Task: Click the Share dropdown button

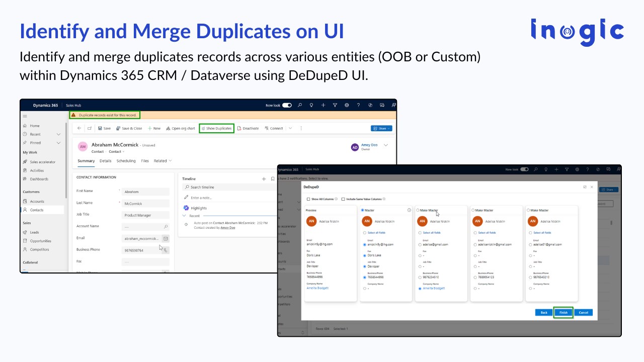Action: (381, 128)
